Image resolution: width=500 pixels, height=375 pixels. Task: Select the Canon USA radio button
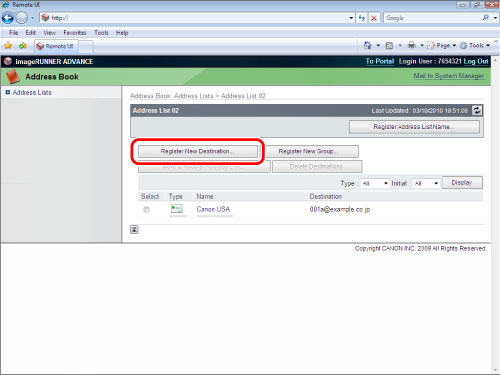[x=146, y=209]
